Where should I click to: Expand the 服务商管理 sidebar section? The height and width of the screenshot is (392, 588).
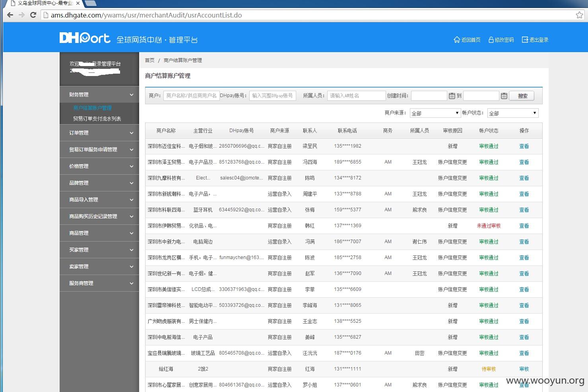(99, 283)
